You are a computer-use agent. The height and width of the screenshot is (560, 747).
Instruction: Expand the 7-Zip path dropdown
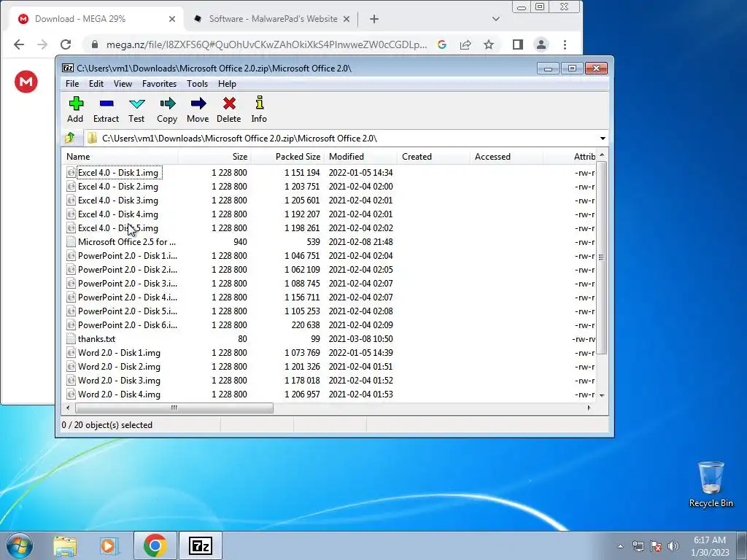point(603,138)
